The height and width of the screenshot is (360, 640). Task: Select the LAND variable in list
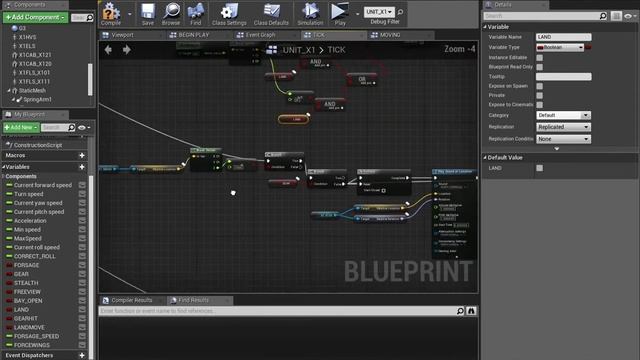[x=21, y=309]
